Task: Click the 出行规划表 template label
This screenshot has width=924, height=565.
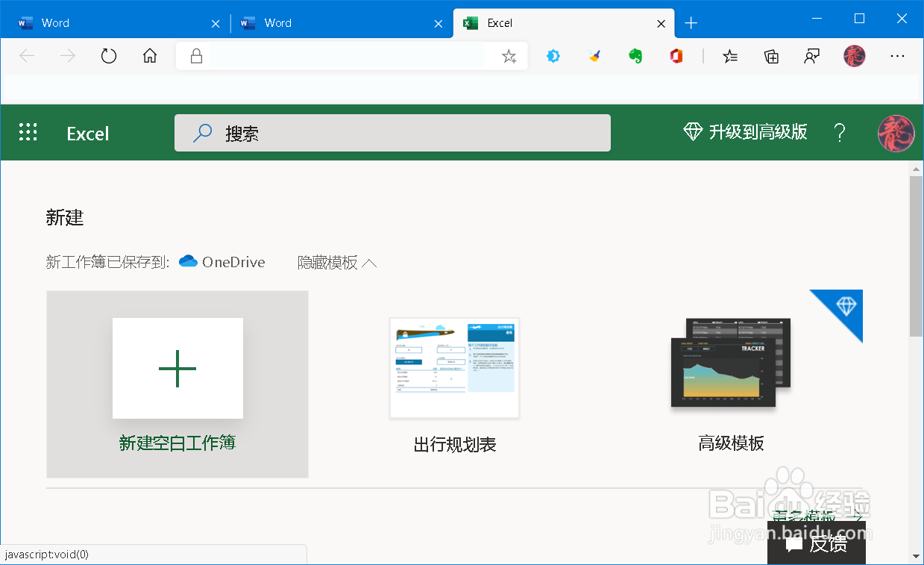Action: click(x=455, y=445)
